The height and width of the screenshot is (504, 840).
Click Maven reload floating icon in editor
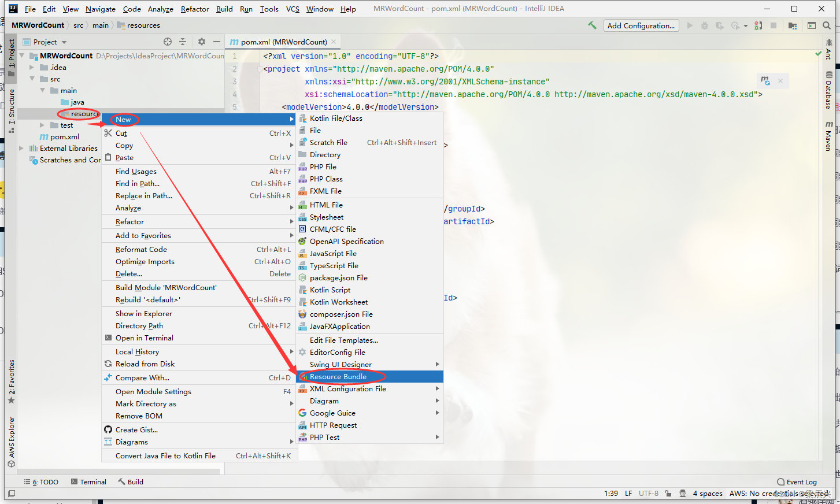click(765, 81)
